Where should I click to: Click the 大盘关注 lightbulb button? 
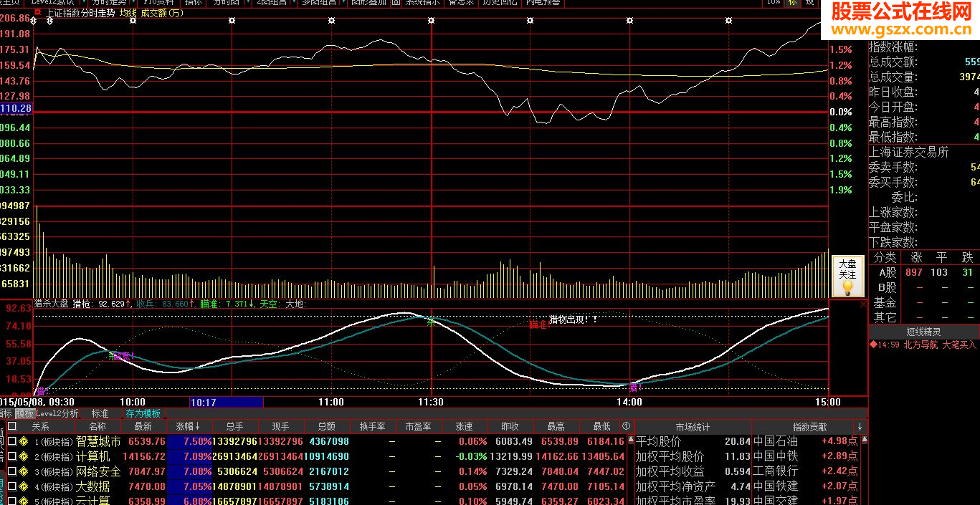pyautogui.click(x=847, y=277)
